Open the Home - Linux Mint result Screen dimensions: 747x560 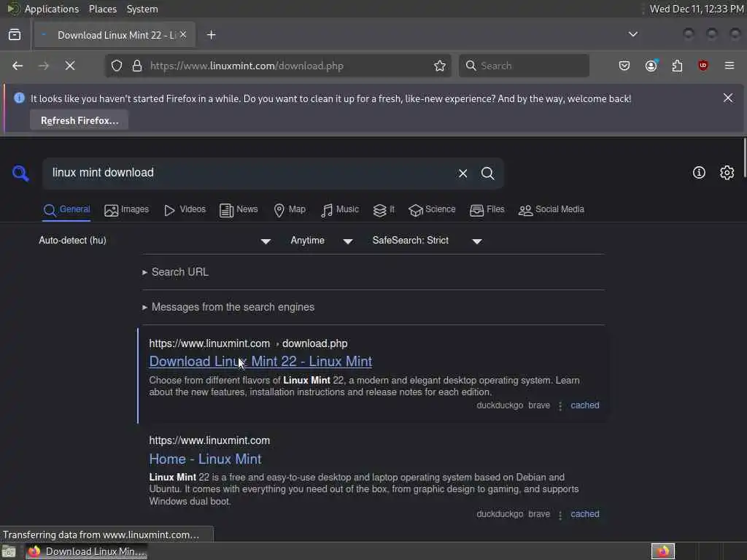(205, 459)
